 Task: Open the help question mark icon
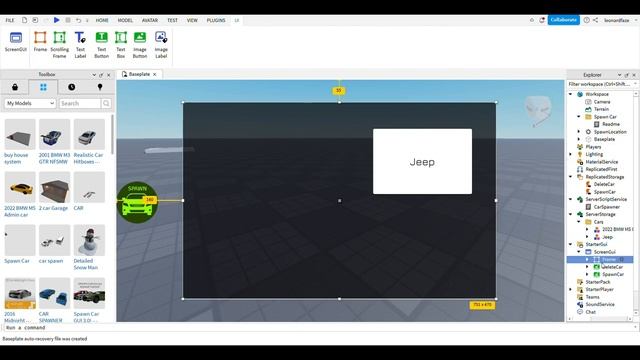click(587, 20)
